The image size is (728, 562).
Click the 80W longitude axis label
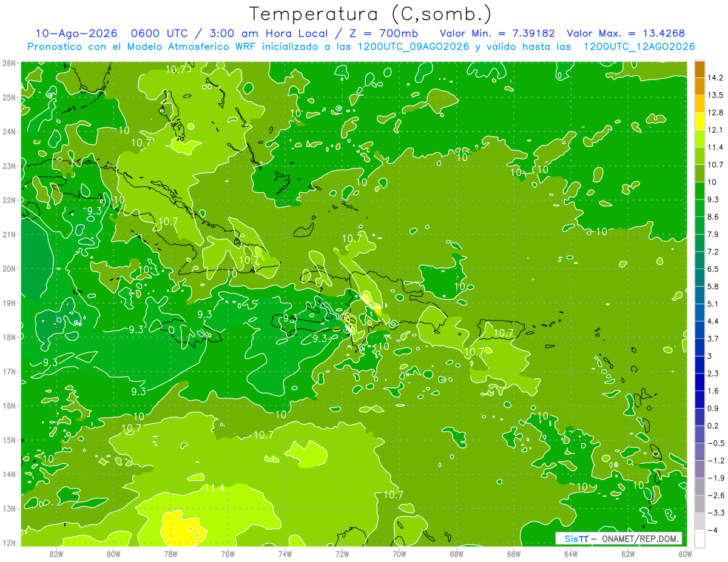[x=113, y=554]
